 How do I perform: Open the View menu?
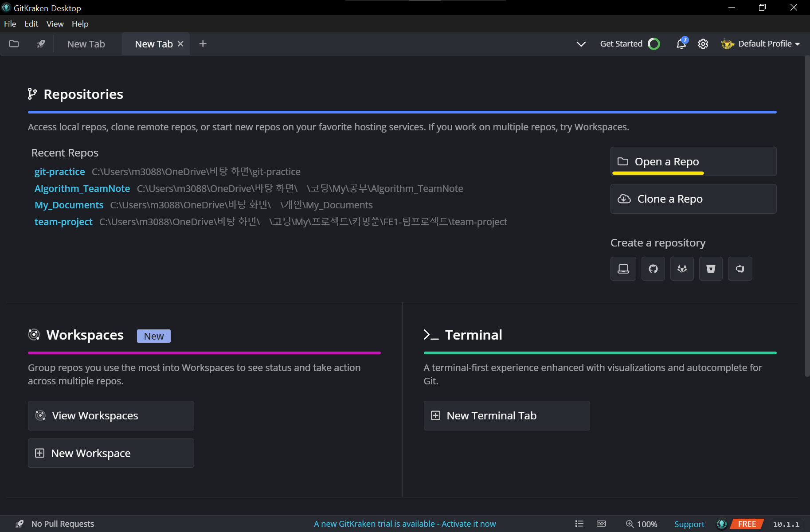(55, 24)
